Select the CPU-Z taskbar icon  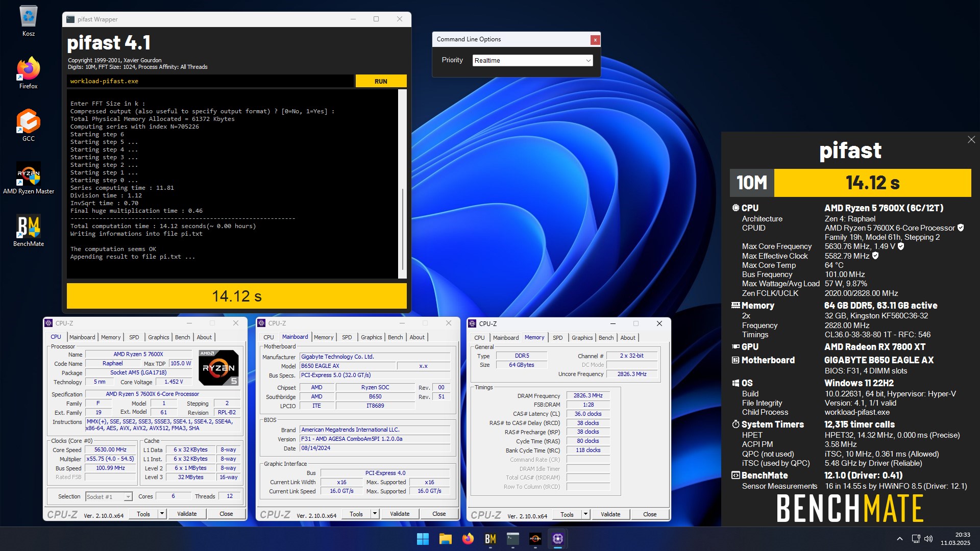tap(557, 539)
